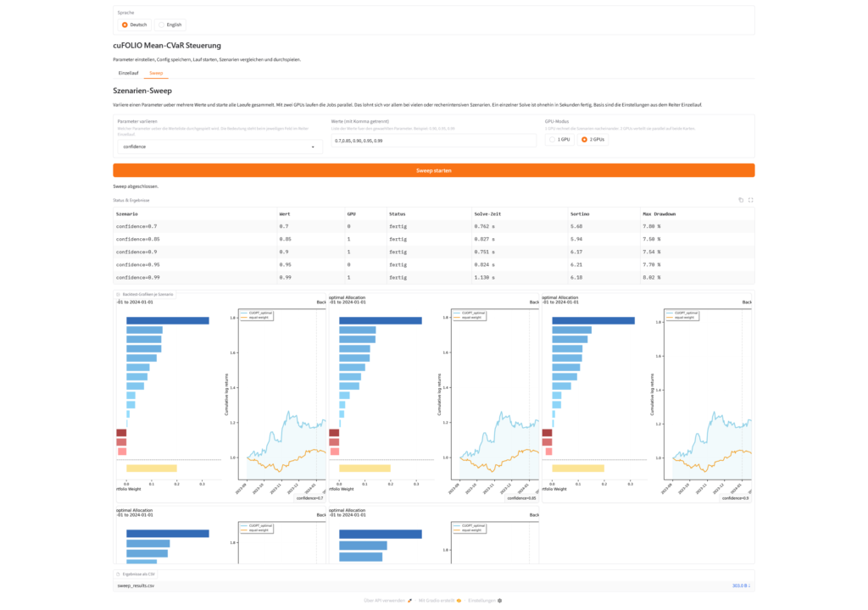Image resolution: width=868 pixels, height=610 pixels.
Task: Open the Parameter variieren dropdown
Action: click(220, 147)
